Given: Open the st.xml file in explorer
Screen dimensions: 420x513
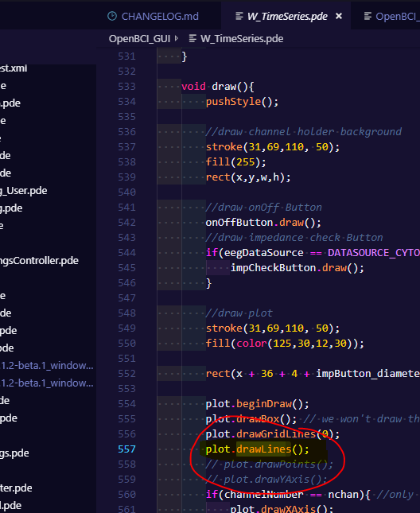Looking at the screenshot, I should tap(14, 68).
